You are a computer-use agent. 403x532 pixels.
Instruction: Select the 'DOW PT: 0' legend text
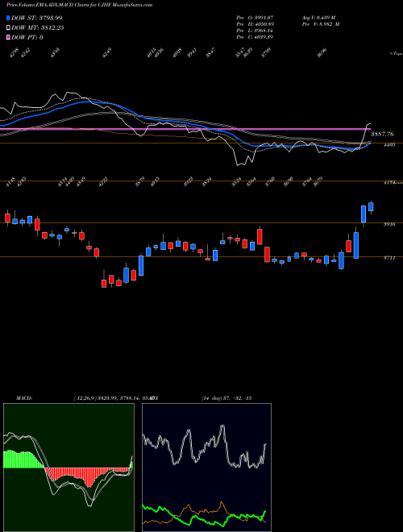click(27, 37)
